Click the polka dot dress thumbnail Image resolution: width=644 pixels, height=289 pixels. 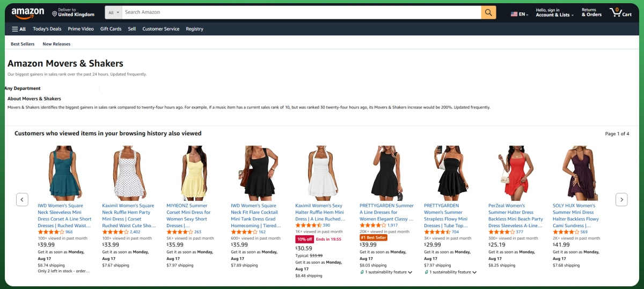129,172
